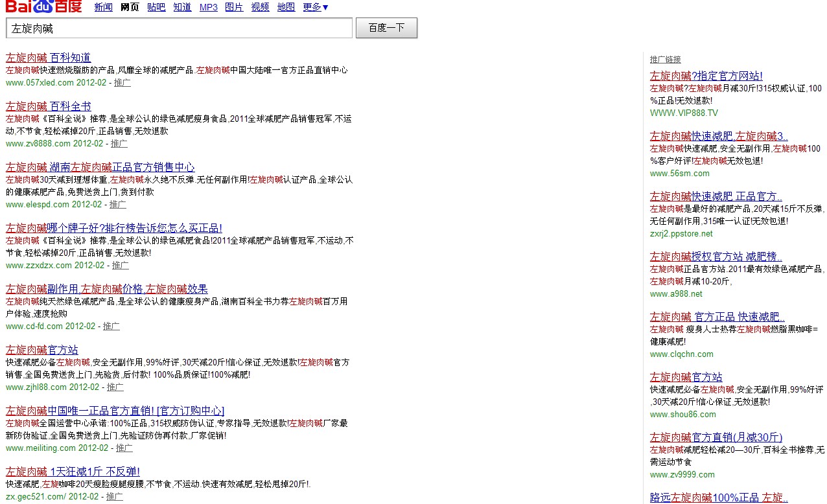Open sidebar ad 左旋肉碱快速减肥,左旋肉碱3..
This screenshot has height=504, width=827.
click(x=719, y=136)
